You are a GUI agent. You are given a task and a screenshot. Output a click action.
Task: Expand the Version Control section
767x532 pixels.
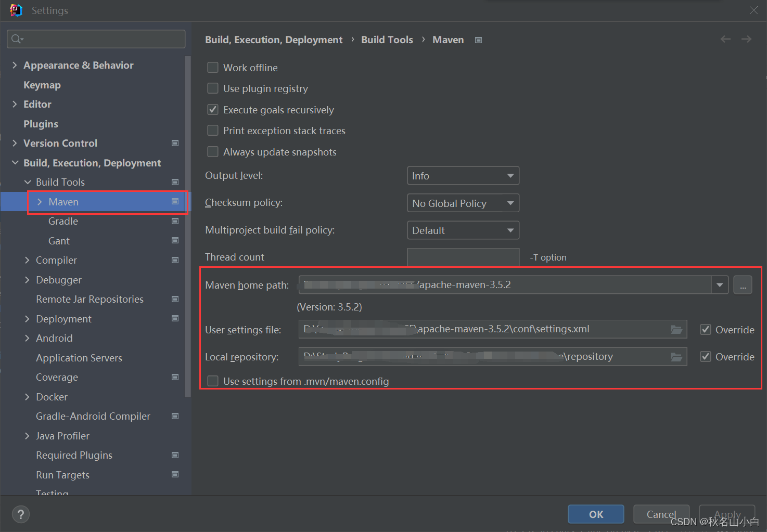15,143
